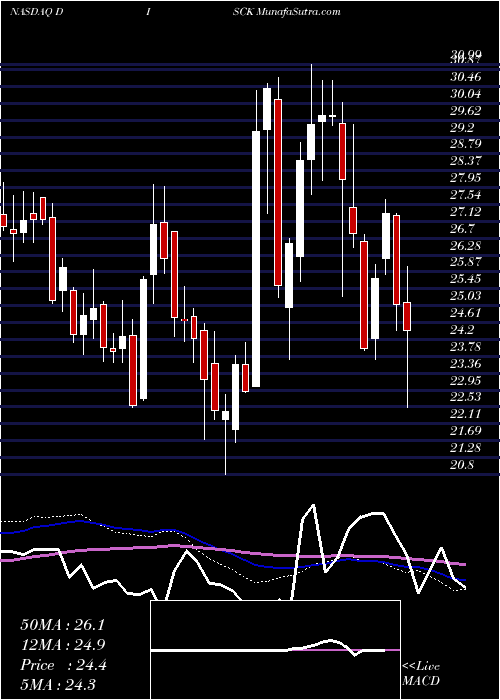Viewport: 500px width, 700px height.
Task: Select the 28.37 price axis label
Action: (466, 161)
